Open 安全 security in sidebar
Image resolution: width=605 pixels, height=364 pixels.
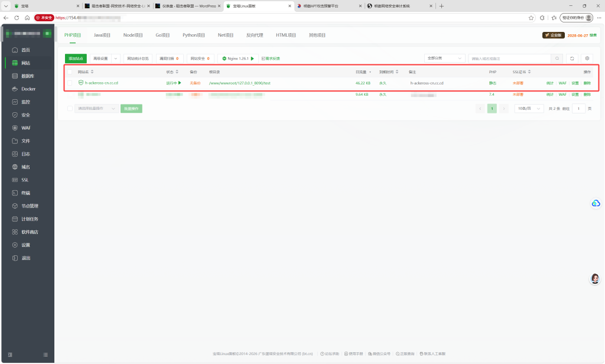pos(25,115)
